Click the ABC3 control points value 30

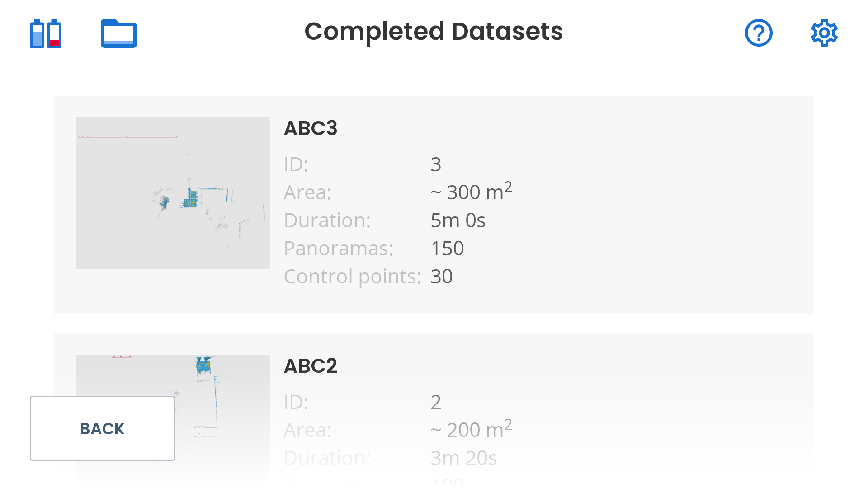click(x=442, y=277)
